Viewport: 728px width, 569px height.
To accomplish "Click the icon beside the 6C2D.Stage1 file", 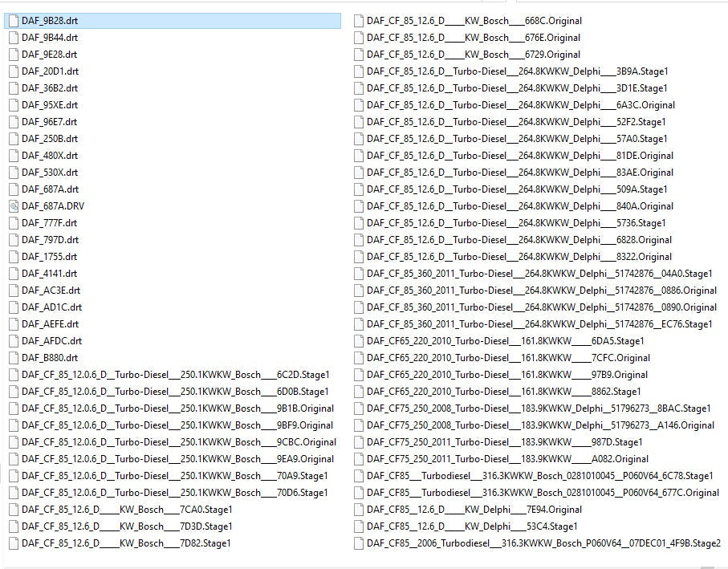I will coord(13,375).
